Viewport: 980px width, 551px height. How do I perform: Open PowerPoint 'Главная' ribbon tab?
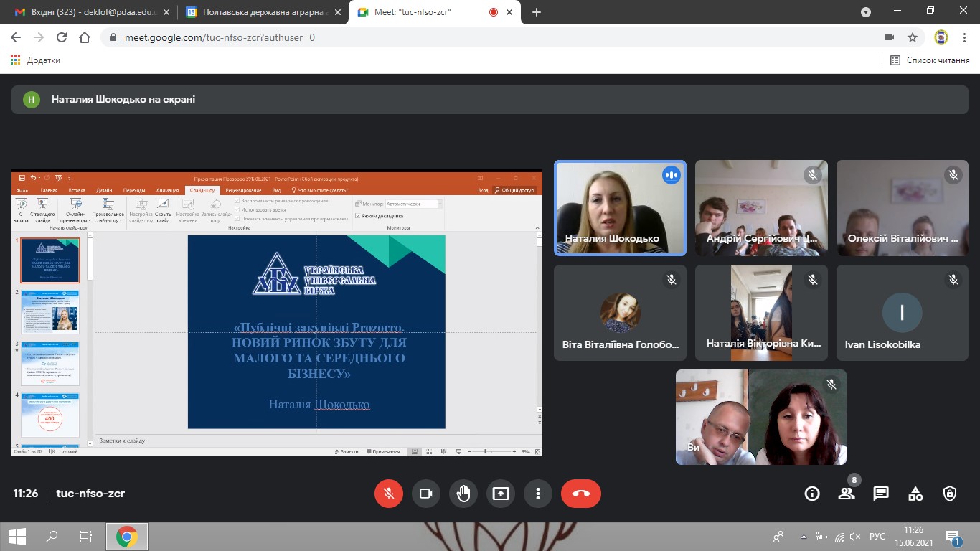tap(49, 190)
